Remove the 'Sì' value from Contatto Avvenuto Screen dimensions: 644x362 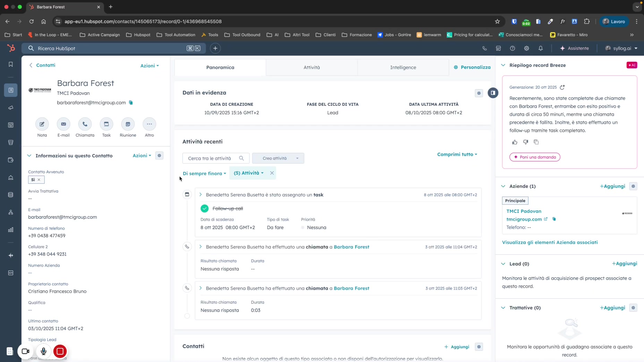click(x=39, y=180)
